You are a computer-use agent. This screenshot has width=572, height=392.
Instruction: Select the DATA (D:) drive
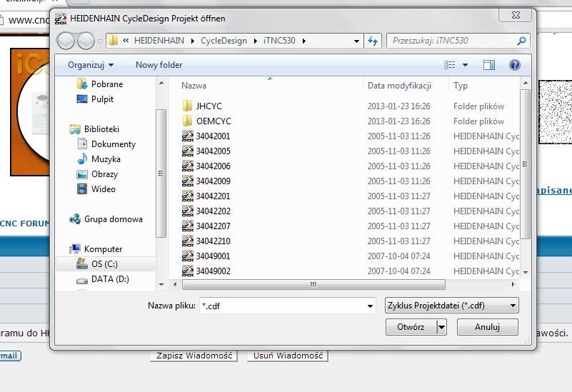(103, 279)
